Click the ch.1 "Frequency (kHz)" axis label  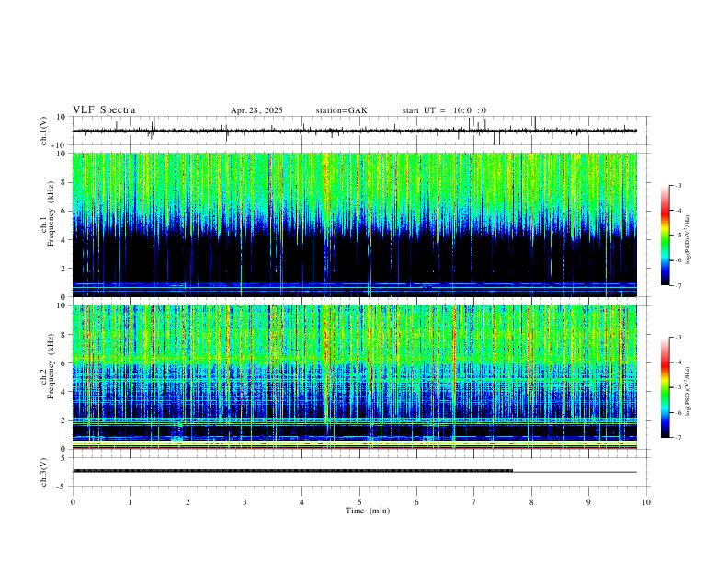coord(51,213)
